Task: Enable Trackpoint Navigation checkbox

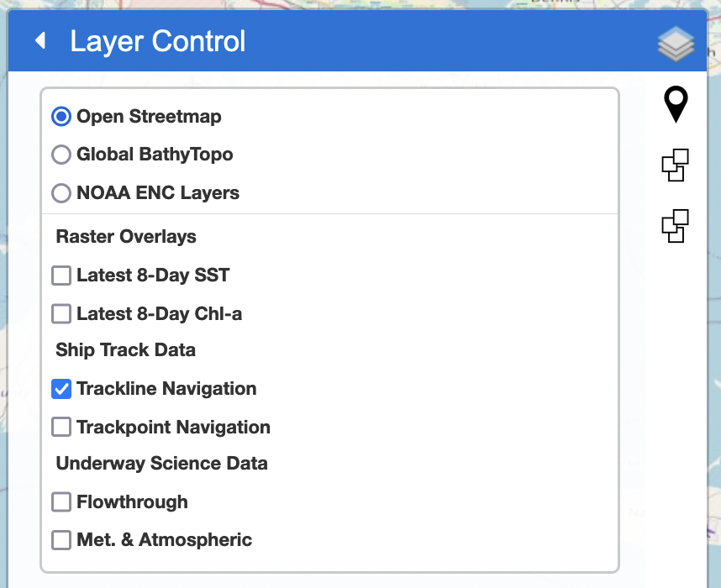Action: 61,428
